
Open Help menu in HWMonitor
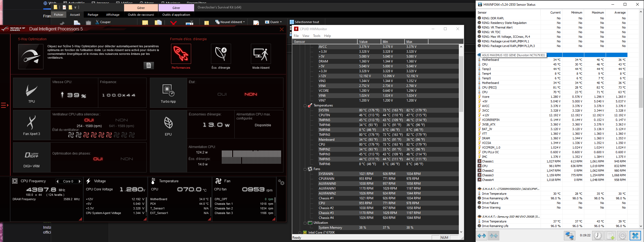pyautogui.click(x=327, y=36)
